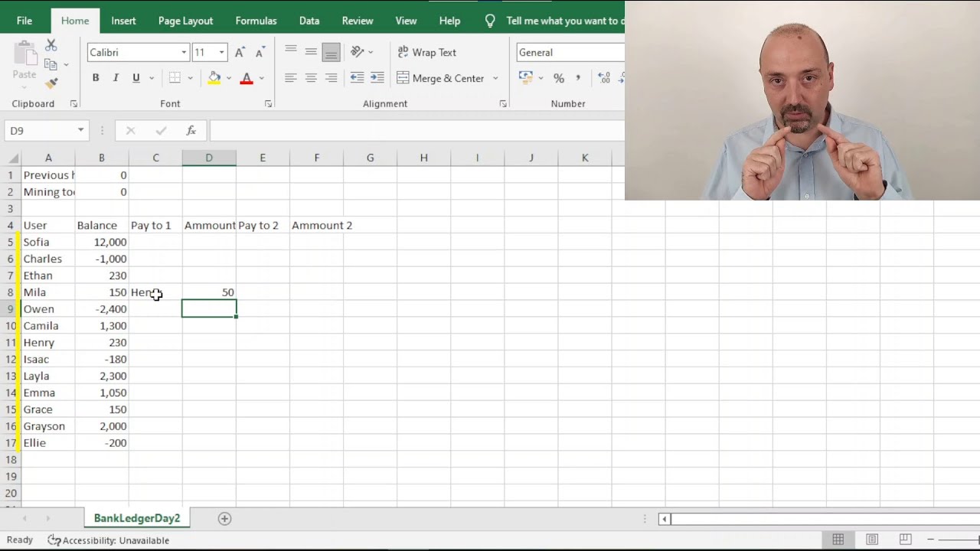This screenshot has height=551, width=980.
Task: Click the Paste clipboard icon
Action: tap(24, 52)
